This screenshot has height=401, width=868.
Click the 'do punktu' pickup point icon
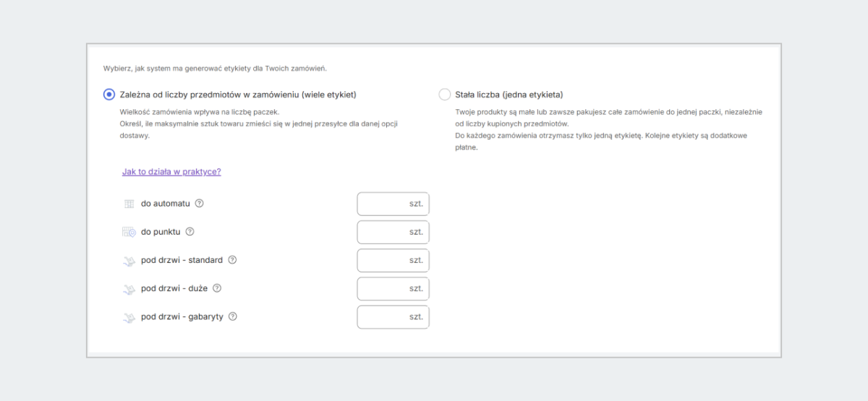(129, 232)
